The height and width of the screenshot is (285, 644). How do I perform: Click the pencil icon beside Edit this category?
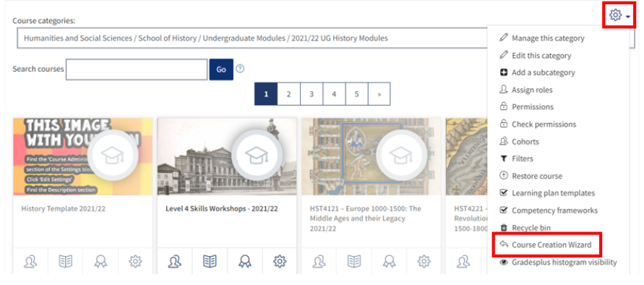point(504,55)
